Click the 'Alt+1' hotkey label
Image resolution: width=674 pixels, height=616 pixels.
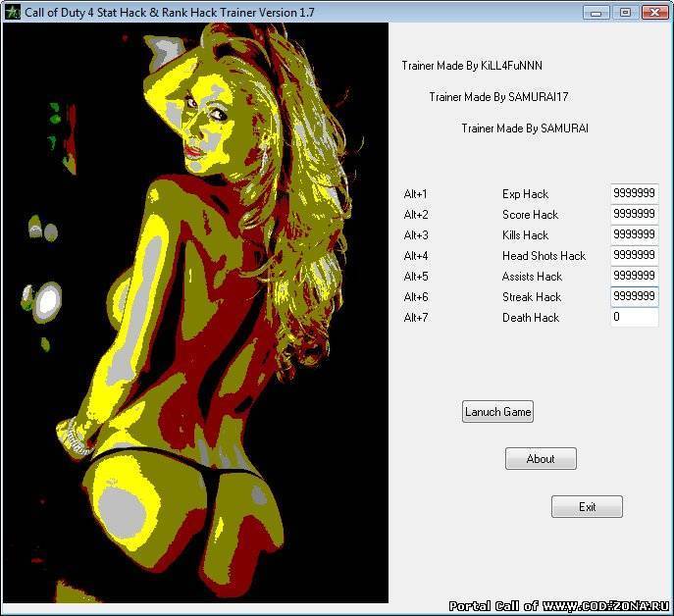point(415,194)
